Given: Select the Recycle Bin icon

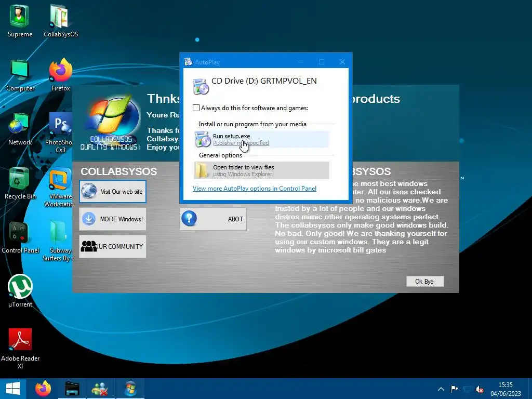Looking at the screenshot, I should pyautogui.click(x=20, y=183).
